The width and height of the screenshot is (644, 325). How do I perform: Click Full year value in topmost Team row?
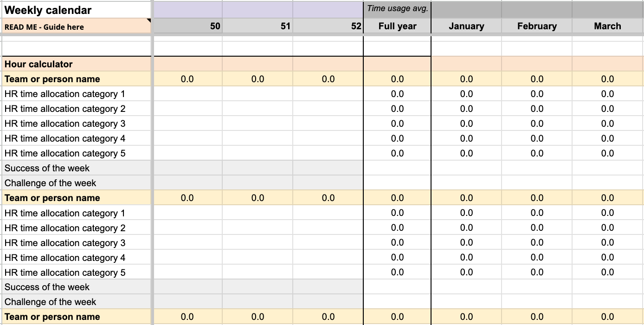pyautogui.click(x=397, y=79)
